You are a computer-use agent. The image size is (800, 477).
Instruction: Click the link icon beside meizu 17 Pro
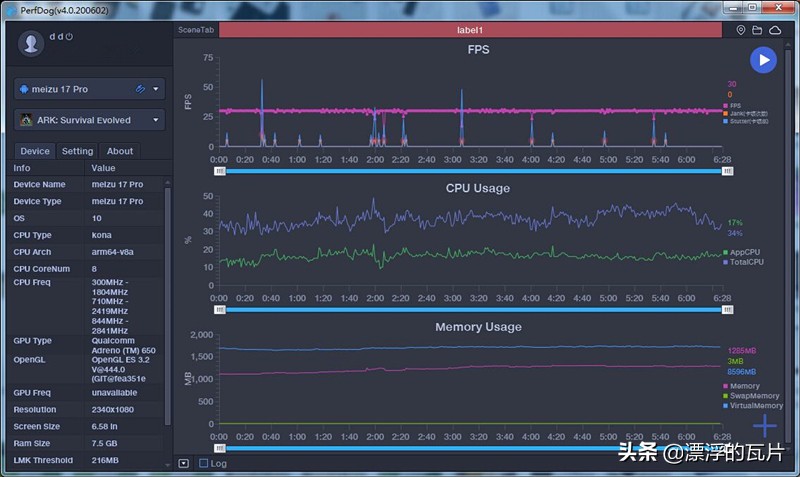[x=140, y=89]
